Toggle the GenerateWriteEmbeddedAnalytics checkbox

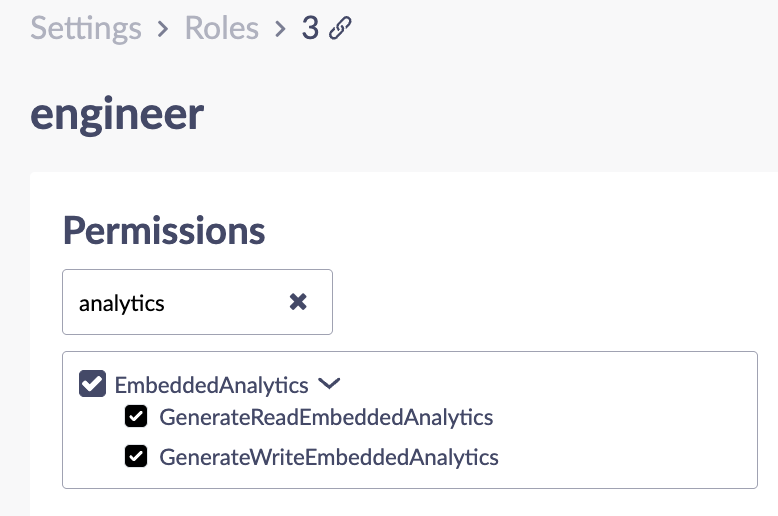(x=136, y=456)
